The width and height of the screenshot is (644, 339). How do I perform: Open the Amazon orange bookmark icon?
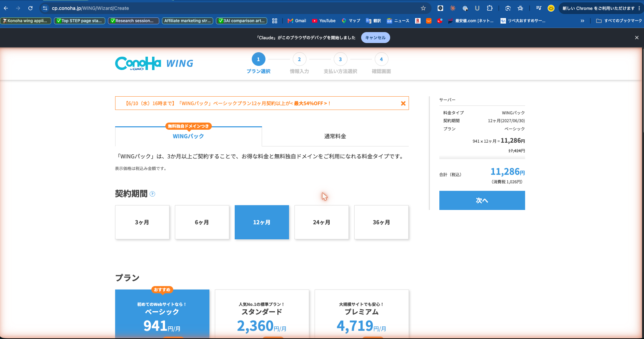429,21
